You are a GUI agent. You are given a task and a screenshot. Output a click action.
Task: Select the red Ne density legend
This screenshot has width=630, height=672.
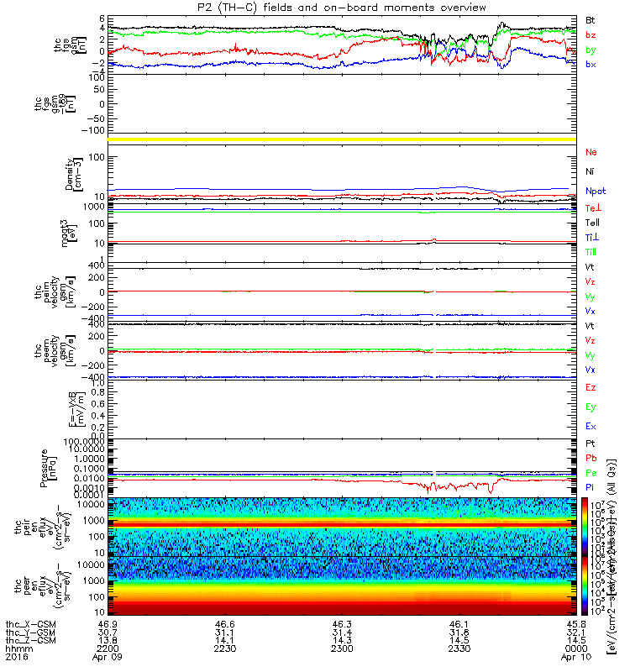(591, 152)
